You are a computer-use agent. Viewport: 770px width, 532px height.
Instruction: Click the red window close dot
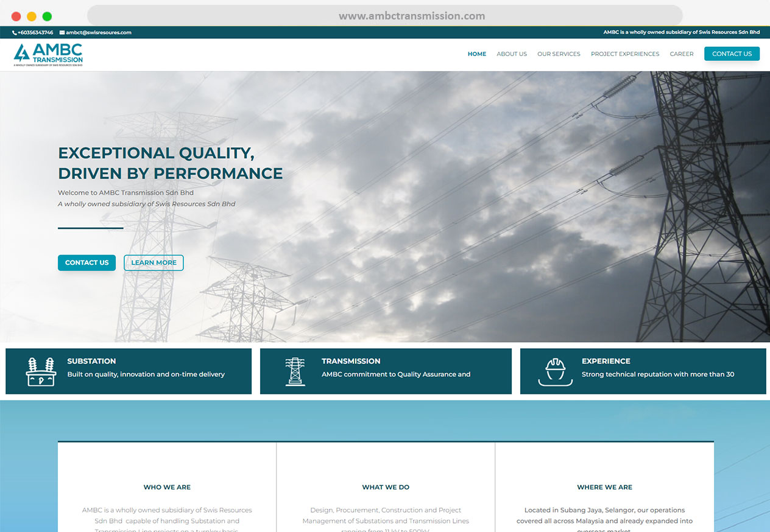pyautogui.click(x=16, y=16)
